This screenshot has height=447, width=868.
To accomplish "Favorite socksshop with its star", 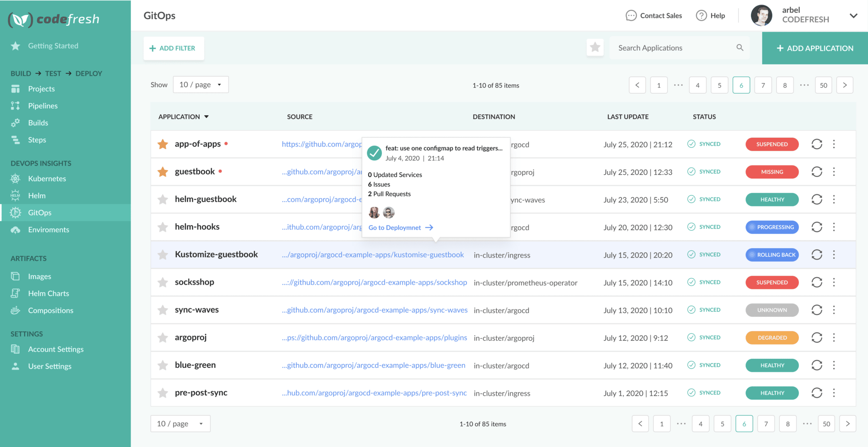I will (163, 282).
